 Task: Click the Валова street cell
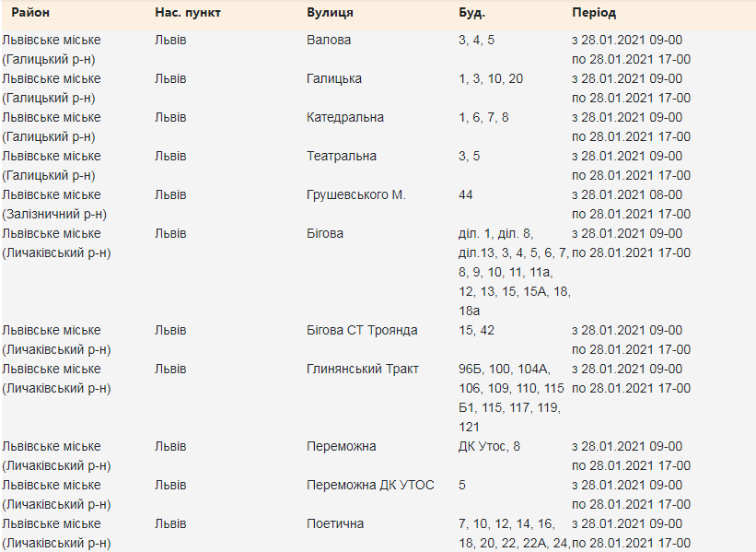click(329, 40)
